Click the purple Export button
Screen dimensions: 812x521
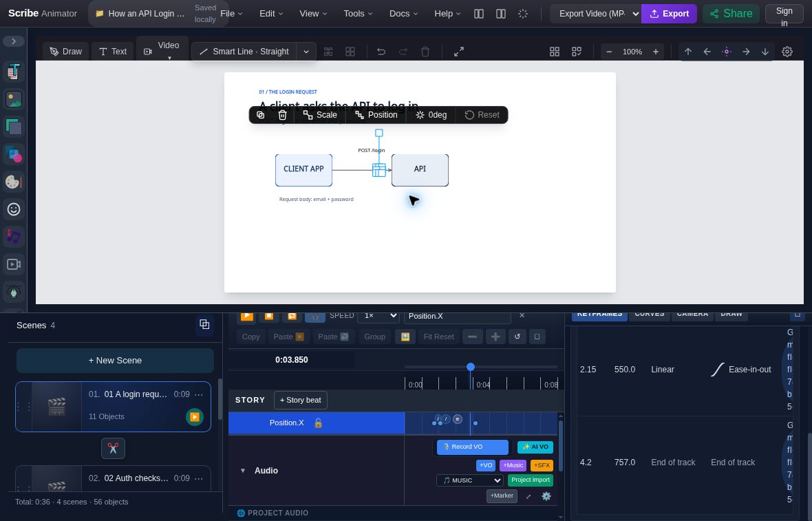[669, 14]
